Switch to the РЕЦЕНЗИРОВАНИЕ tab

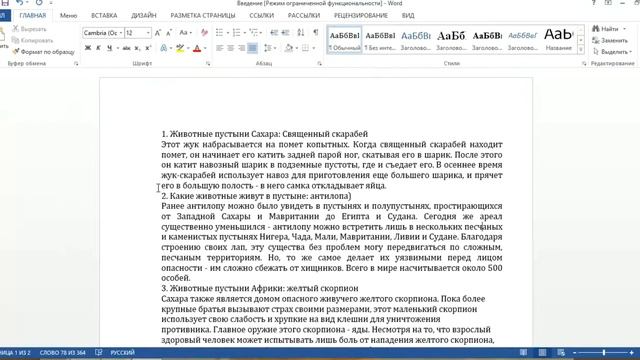coord(361,16)
